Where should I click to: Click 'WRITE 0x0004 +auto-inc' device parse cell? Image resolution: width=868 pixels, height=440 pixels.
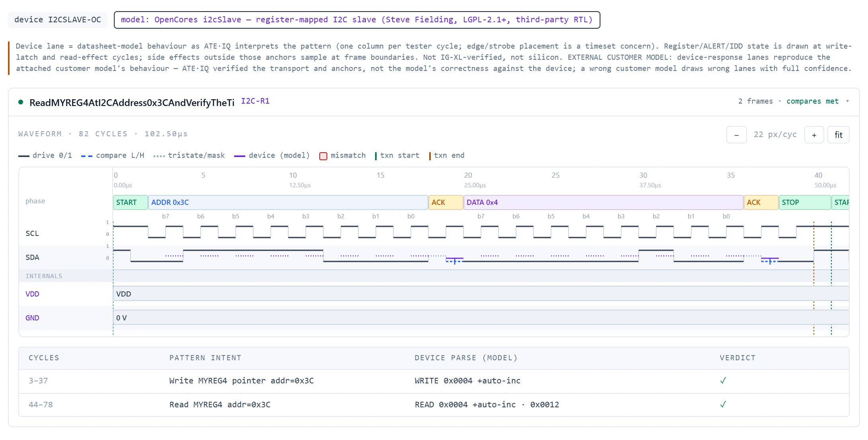[467, 381]
